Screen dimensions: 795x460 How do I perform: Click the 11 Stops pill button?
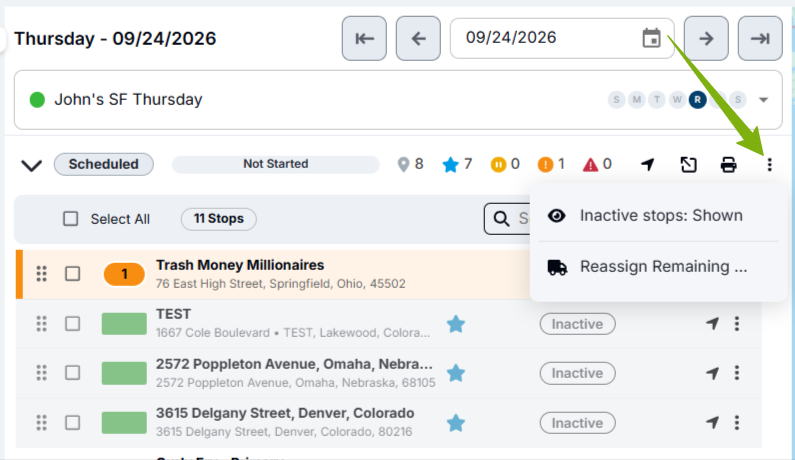click(219, 219)
